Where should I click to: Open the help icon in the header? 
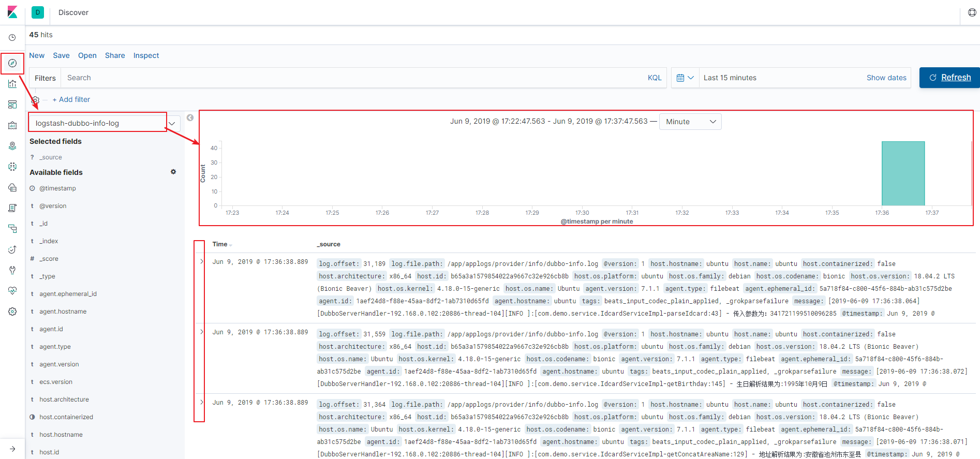click(972, 12)
